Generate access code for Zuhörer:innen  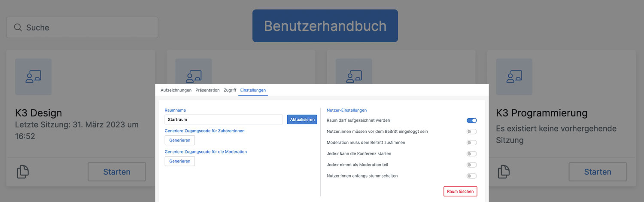(179, 141)
